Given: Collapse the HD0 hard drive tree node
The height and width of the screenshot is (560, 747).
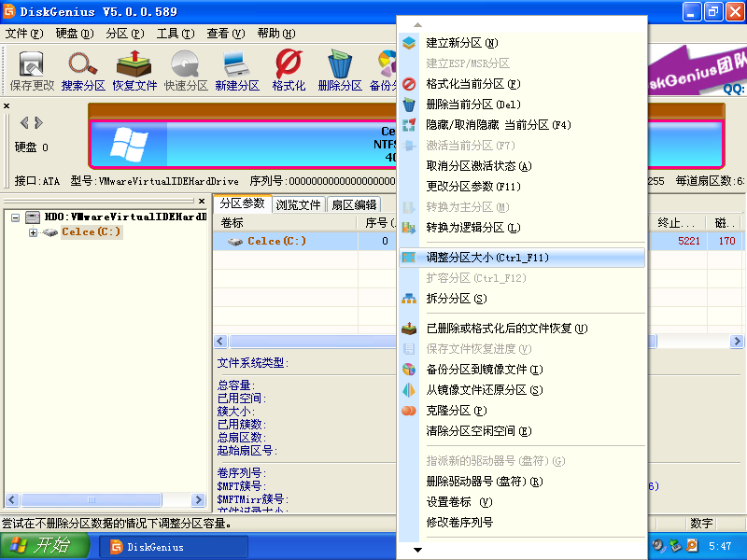Looking at the screenshot, I should 16,217.
